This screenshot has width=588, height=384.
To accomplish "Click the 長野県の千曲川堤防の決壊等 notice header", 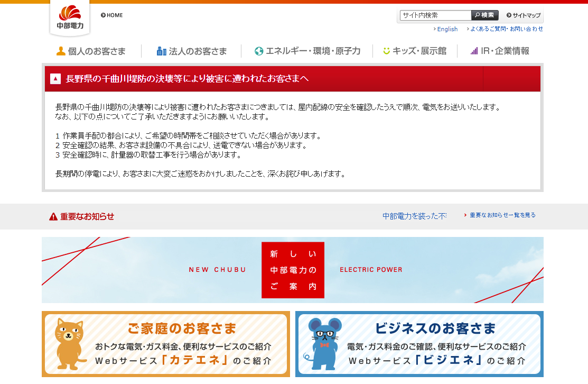I will point(293,79).
